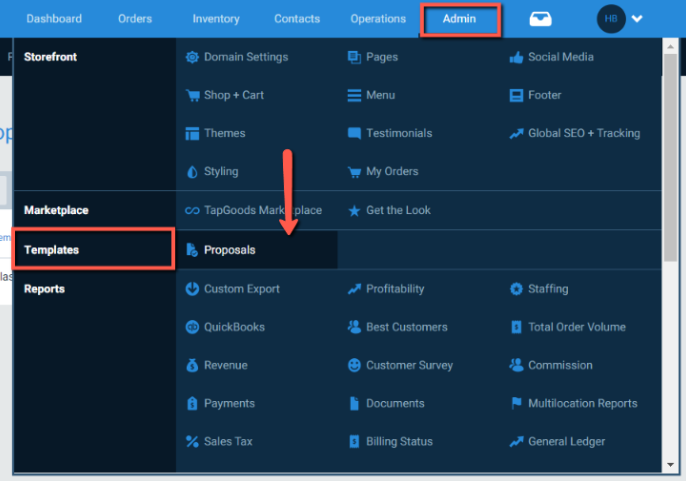686x481 pixels.
Task: Expand the user account dropdown chevron
Action: coord(637,19)
